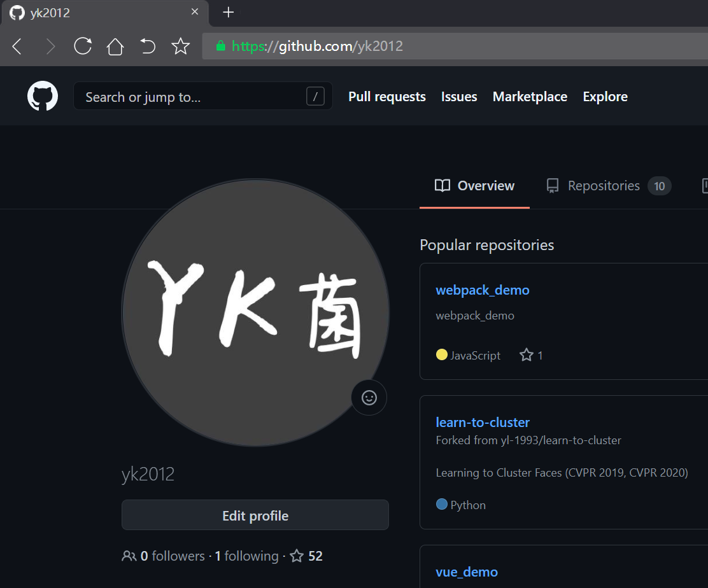Image resolution: width=708 pixels, height=588 pixels.
Task: Switch to the Overview profile tab
Action: coord(474,185)
